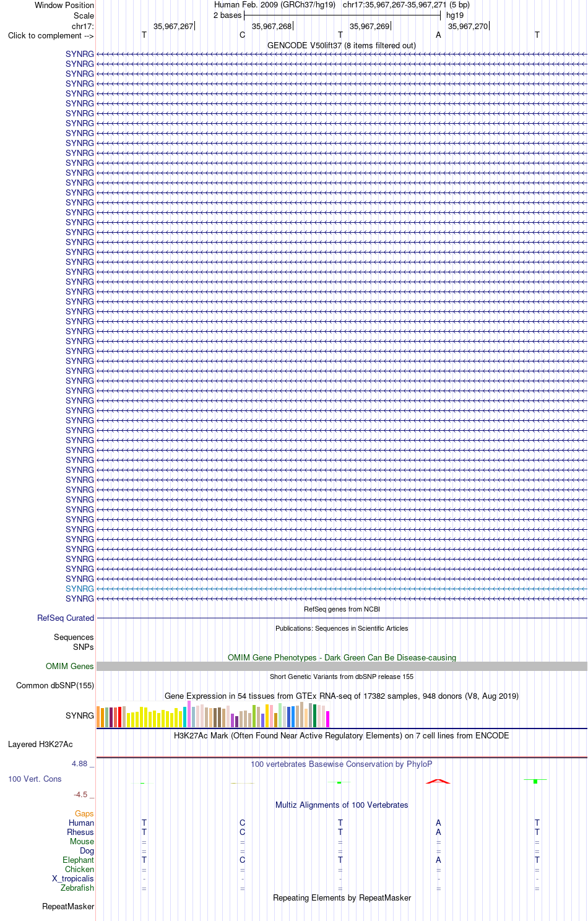Click the 'OMIM Genes' side label
Screen dimensions: 588x921
pos(70,666)
